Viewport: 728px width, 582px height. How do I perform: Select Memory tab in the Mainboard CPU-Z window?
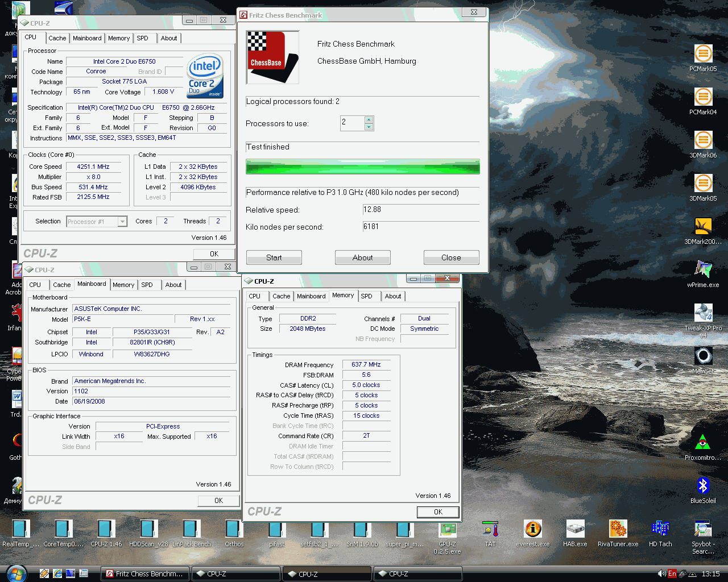pyautogui.click(x=123, y=285)
